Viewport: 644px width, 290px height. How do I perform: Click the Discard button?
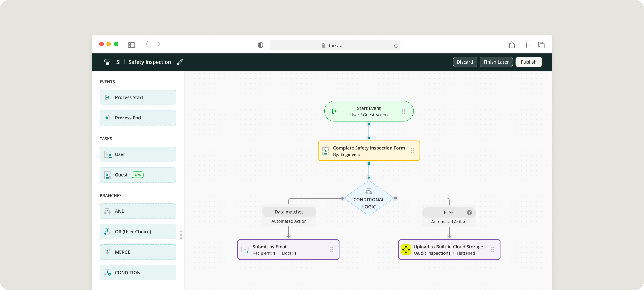pos(465,62)
